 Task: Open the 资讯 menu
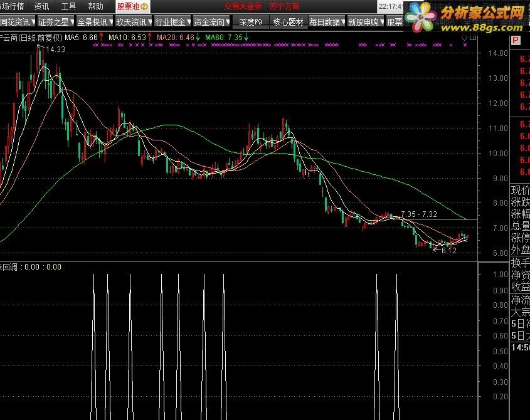pyautogui.click(x=41, y=6)
